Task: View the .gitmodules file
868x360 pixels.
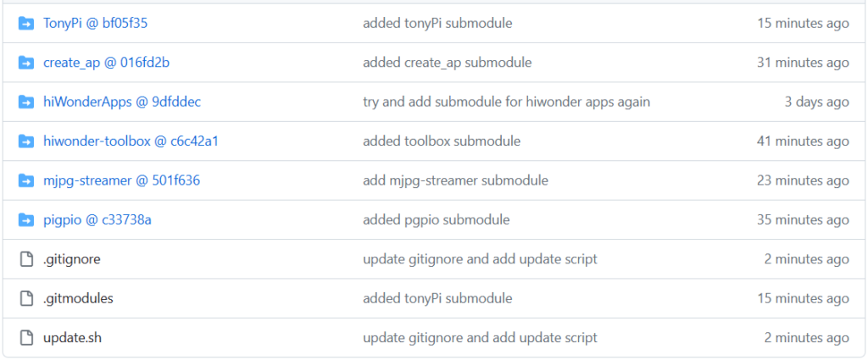Action: pyautogui.click(x=78, y=298)
